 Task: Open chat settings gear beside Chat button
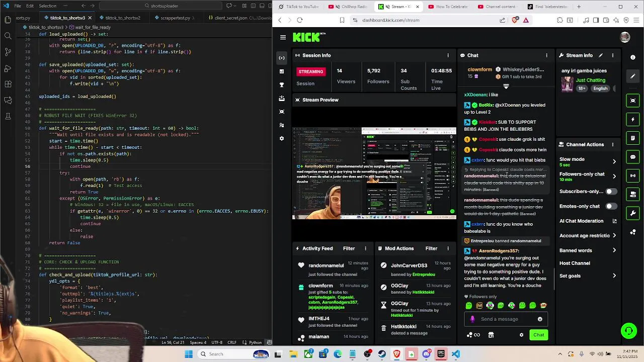521,335
